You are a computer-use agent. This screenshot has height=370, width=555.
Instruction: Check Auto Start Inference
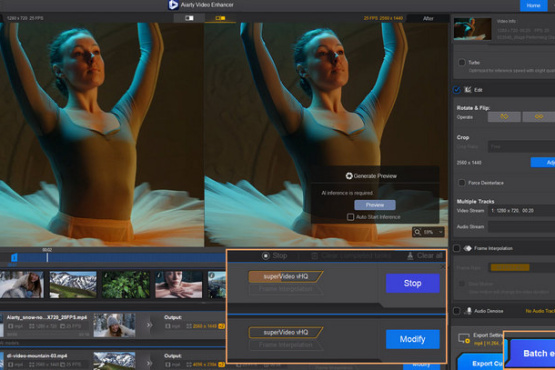point(350,217)
